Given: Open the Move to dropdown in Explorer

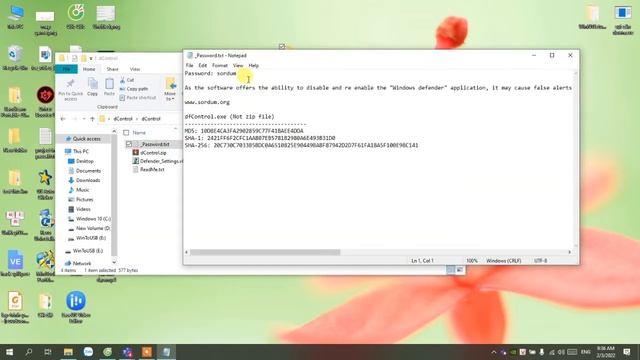Looking at the screenshot, I should (x=170, y=89).
